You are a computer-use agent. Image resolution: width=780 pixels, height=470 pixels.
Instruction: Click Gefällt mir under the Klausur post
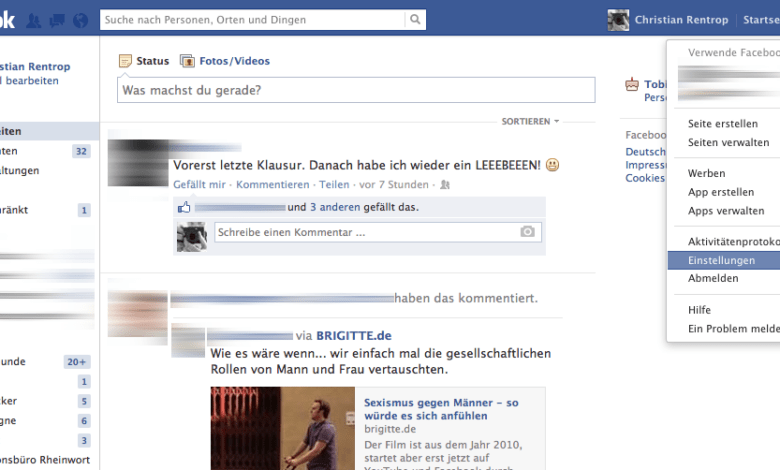click(201, 185)
